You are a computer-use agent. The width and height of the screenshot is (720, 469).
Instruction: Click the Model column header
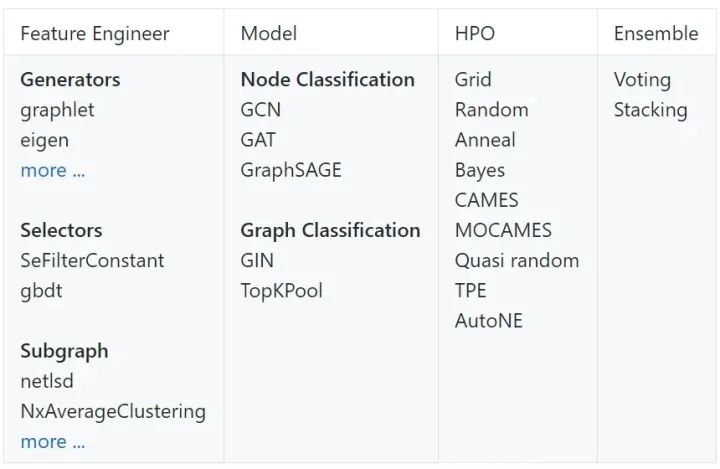tap(266, 33)
